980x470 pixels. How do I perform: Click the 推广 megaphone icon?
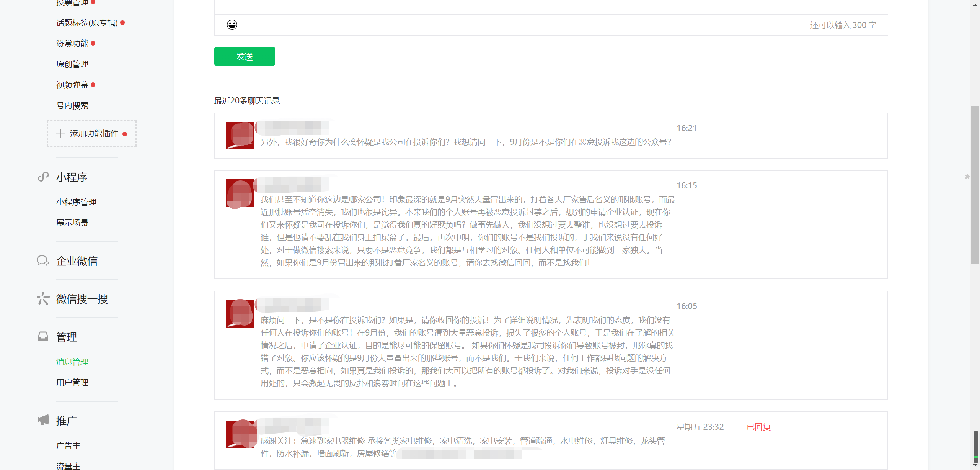point(43,420)
